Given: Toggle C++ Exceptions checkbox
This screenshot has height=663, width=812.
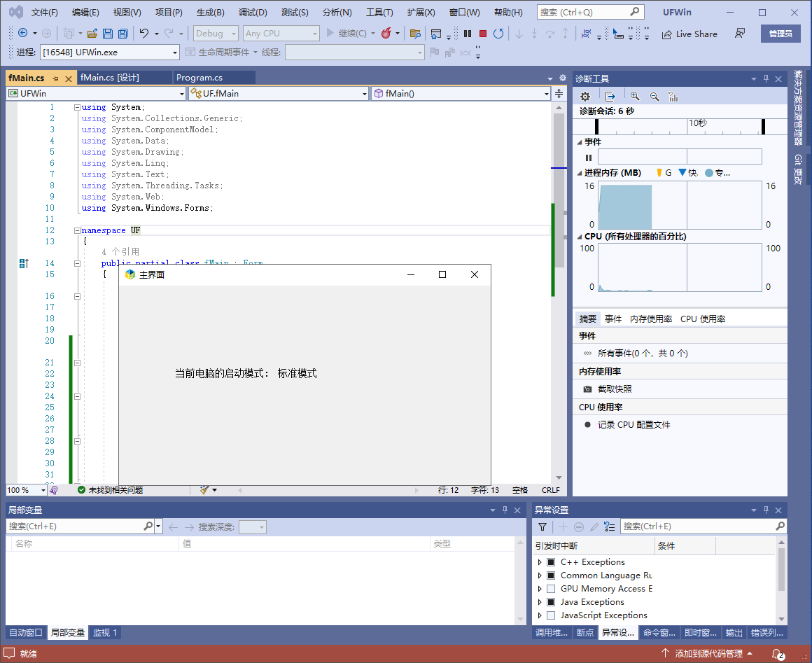Looking at the screenshot, I should coord(551,562).
